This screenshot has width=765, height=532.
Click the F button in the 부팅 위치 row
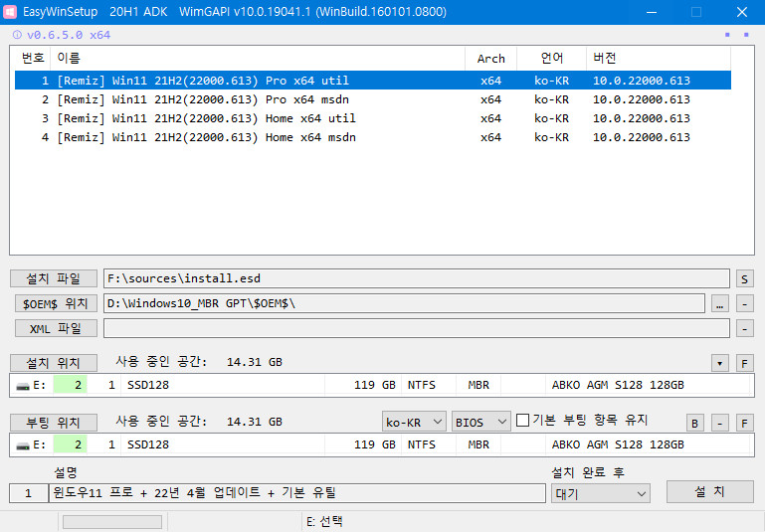744,423
